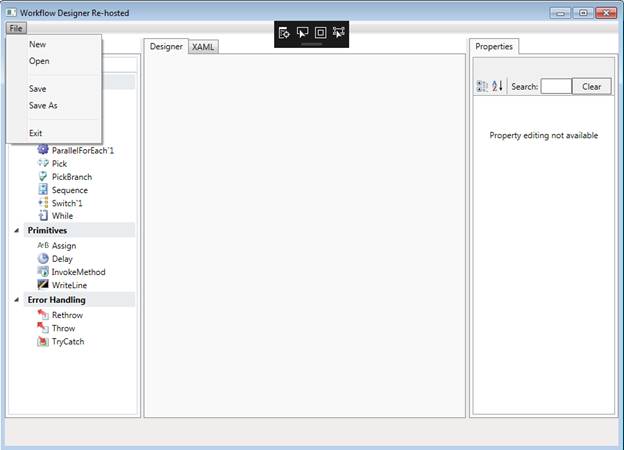Image resolution: width=624 pixels, height=450 pixels.
Task: Close the Workflow Designer window
Action: (x=606, y=13)
